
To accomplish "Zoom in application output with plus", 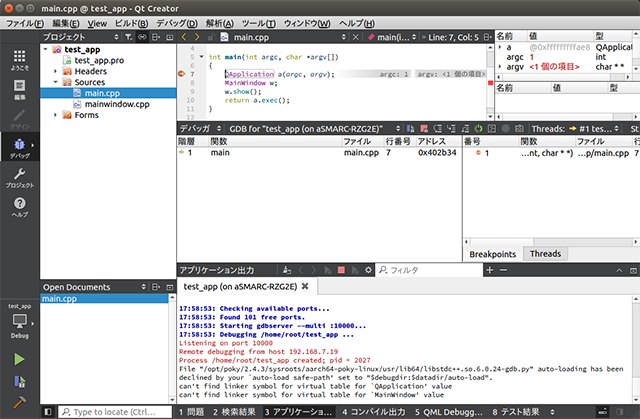I will (490, 270).
